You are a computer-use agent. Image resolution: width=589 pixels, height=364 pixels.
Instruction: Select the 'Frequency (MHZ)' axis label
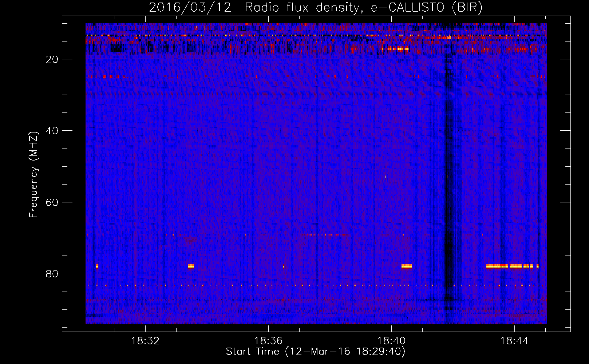(33, 175)
